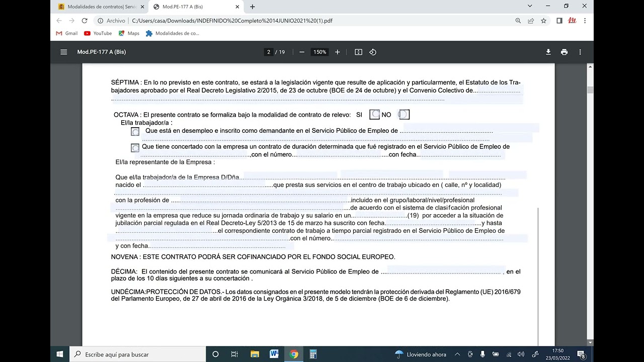Check the NO checkbox for contrato de relevo

tap(404, 114)
